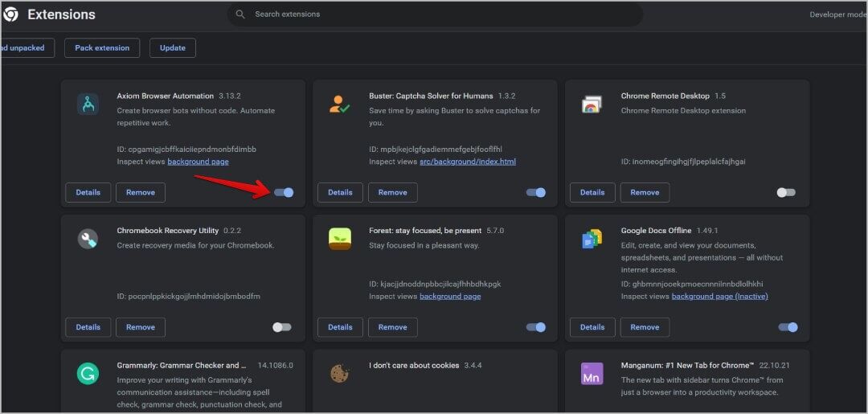Click the Chrome Remote Desktop icon
This screenshot has height=414, width=868.
coord(592,104)
